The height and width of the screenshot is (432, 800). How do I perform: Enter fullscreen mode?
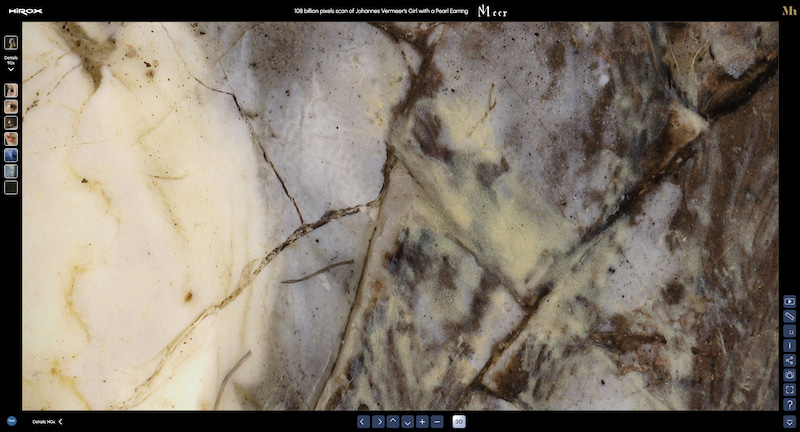pyautogui.click(x=789, y=390)
